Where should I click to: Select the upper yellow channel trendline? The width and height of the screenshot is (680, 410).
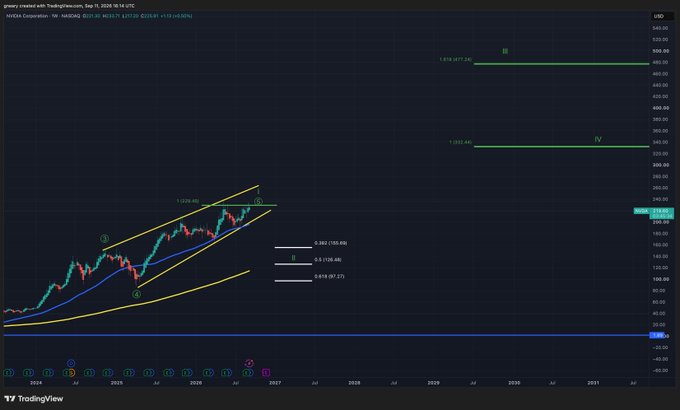coord(180,218)
